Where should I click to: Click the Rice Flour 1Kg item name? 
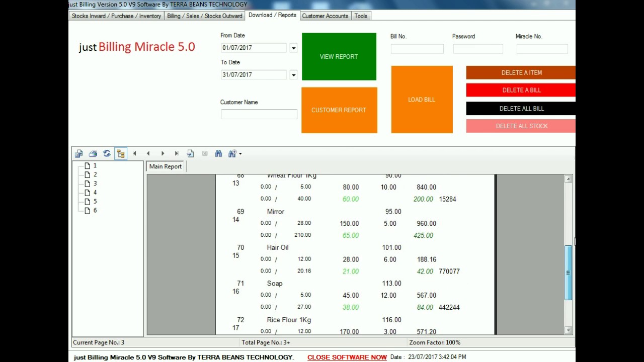(x=289, y=320)
